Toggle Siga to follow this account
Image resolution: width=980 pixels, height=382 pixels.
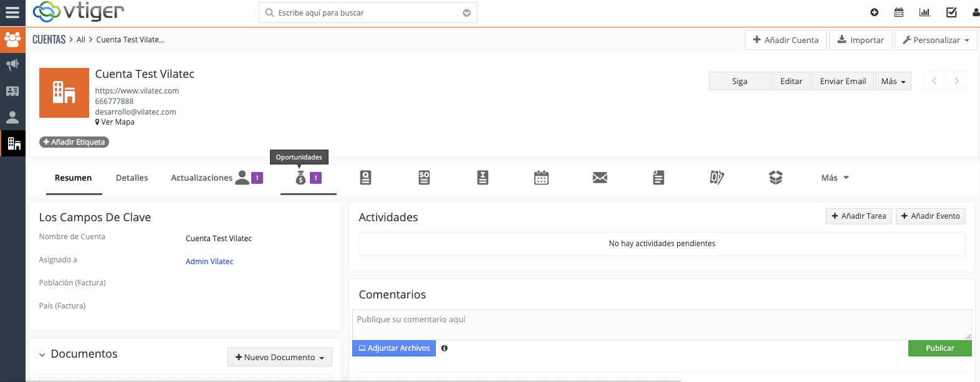pos(739,82)
